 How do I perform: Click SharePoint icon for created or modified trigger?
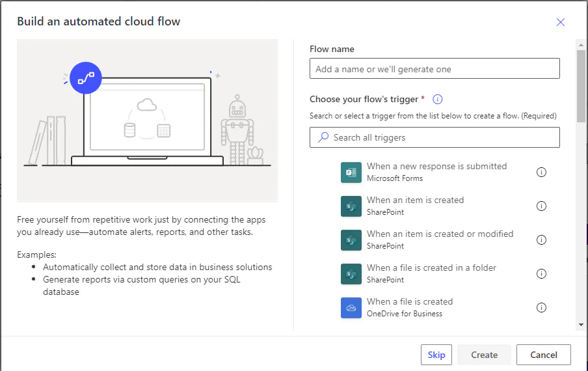point(351,240)
